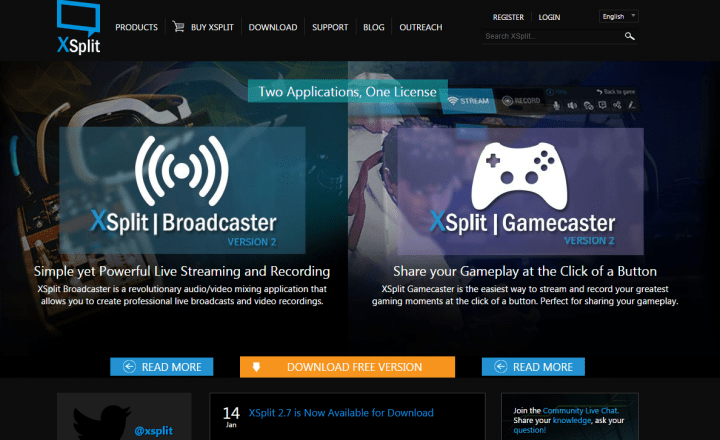Screen dimensions: 720x440
Task: Click the Two Applications, One License heading
Action: click(x=348, y=91)
